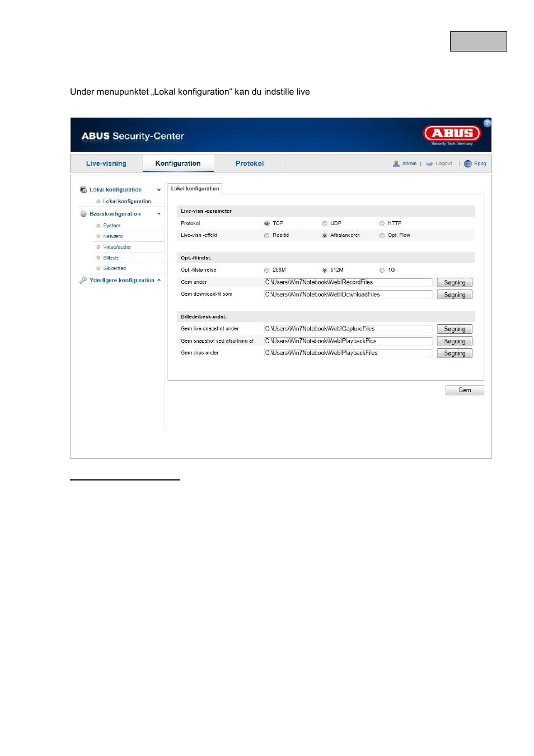This screenshot has height=756, width=534.
Task: Click the RecordFiles path field
Action: point(348,282)
